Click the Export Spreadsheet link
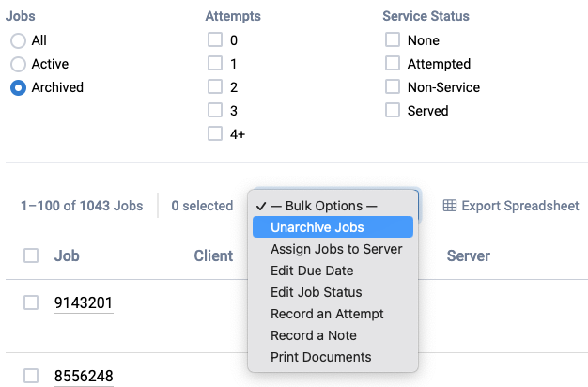 coord(519,206)
